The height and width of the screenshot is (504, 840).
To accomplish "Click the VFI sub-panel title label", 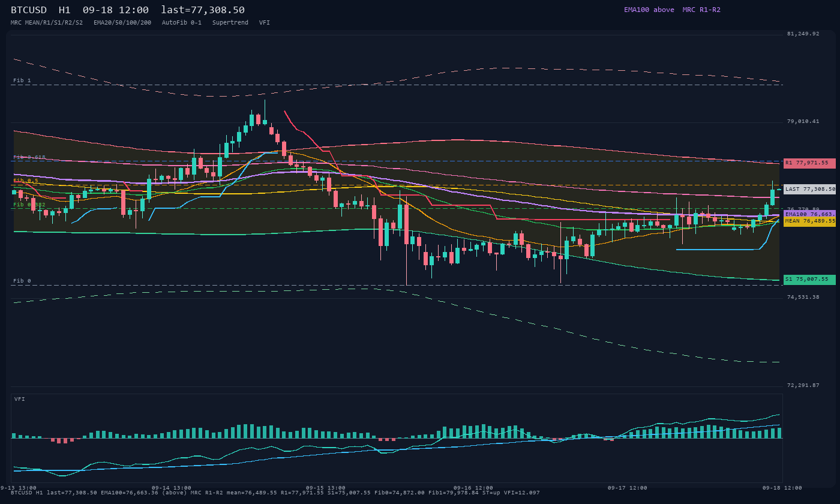I will click(20, 399).
